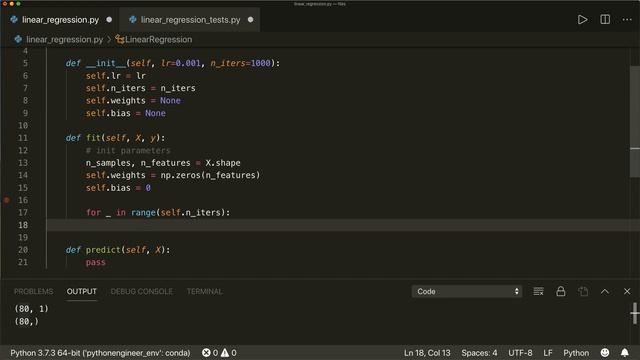The width and height of the screenshot is (640, 360).
Task: Click the output panel scrollbar
Action: [x=635, y=313]
